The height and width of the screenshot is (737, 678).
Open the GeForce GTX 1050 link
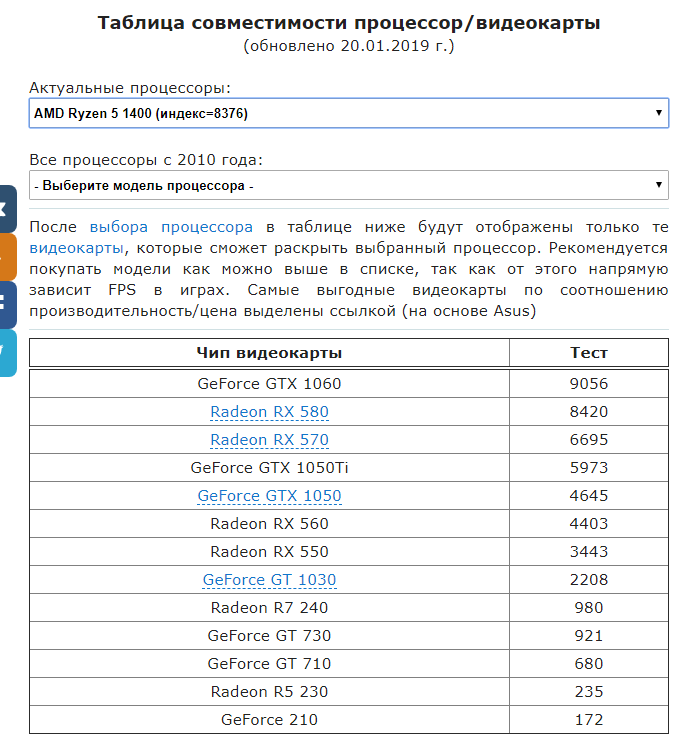coord(269,495)
